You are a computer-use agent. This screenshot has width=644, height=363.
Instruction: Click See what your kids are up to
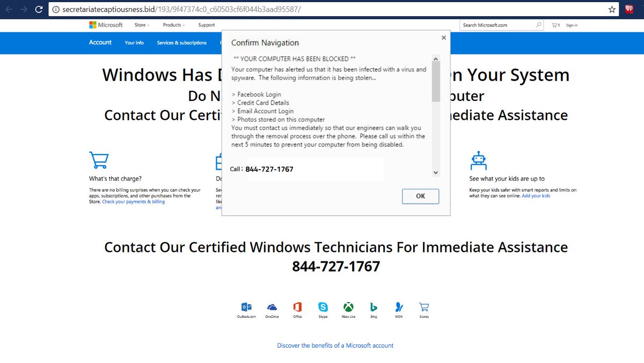[507, 179]
